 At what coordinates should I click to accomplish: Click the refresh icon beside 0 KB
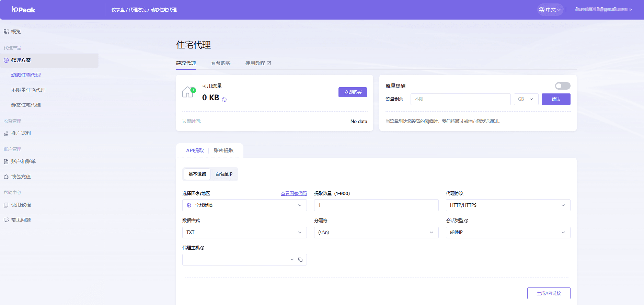click(x=224, y=100)
